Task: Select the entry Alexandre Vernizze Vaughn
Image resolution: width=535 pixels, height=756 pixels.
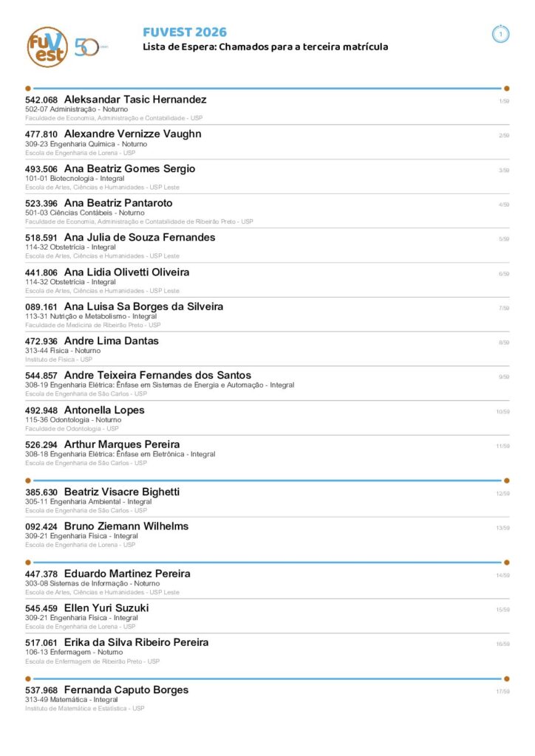Action: 267,142
